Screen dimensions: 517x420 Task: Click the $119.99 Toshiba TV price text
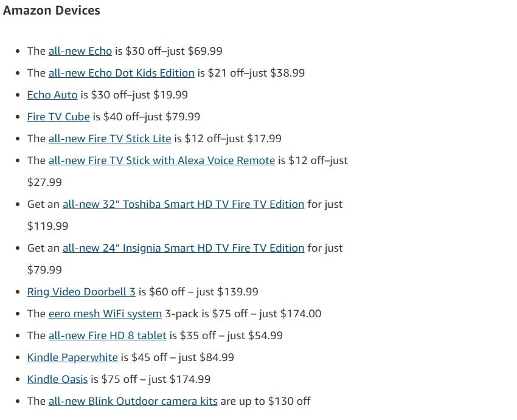point(48,226)
